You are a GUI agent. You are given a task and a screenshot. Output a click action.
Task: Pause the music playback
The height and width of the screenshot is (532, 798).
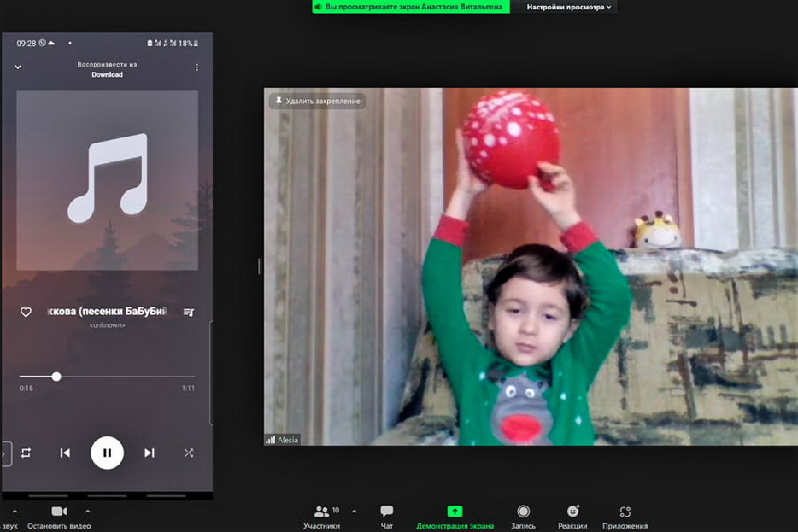click(107, 453)
